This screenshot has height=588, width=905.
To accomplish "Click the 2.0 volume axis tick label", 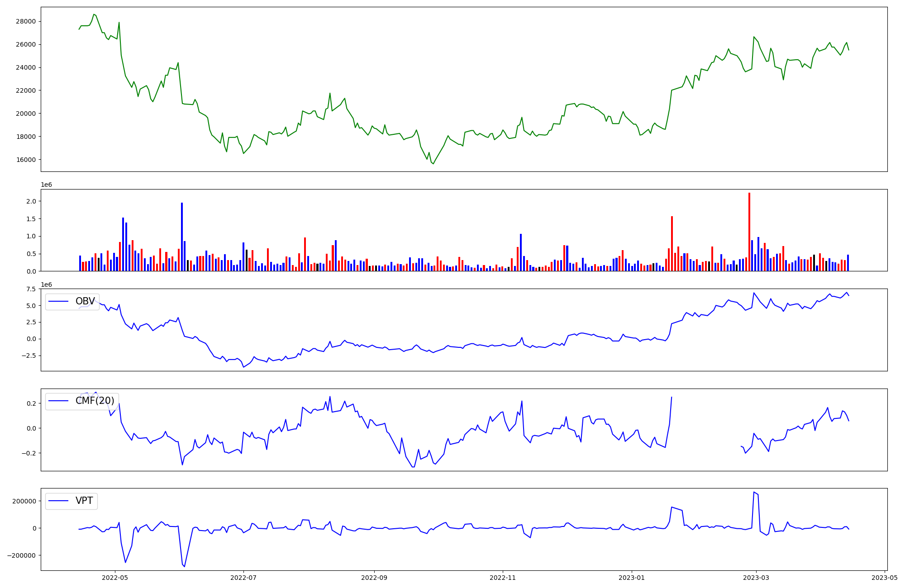I will coord(31,201).
